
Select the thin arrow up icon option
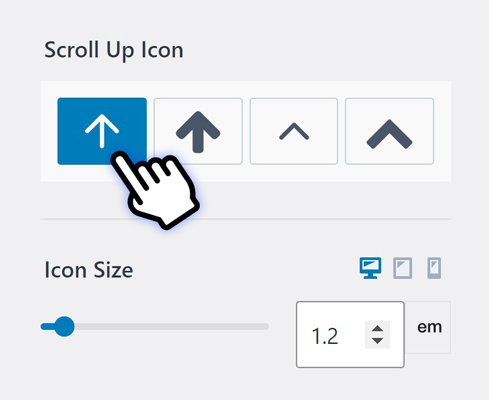pyautogui.click(x=102, y=131)
